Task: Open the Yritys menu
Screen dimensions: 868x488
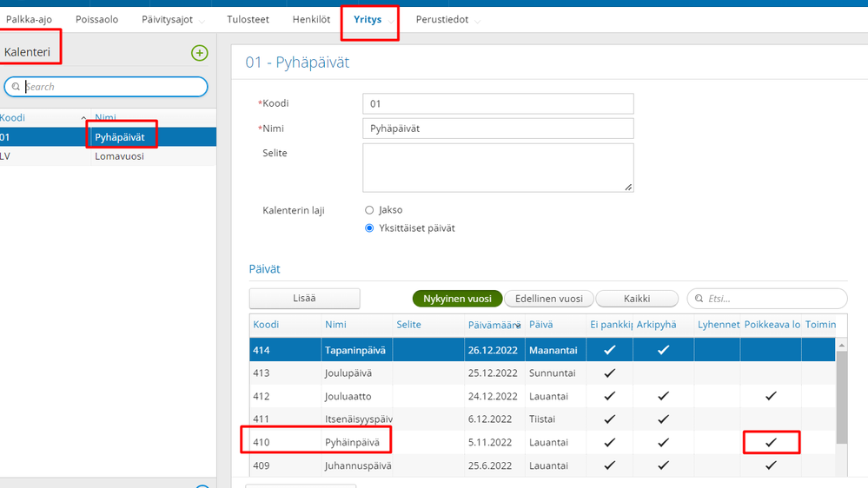Action: [368, 19]
